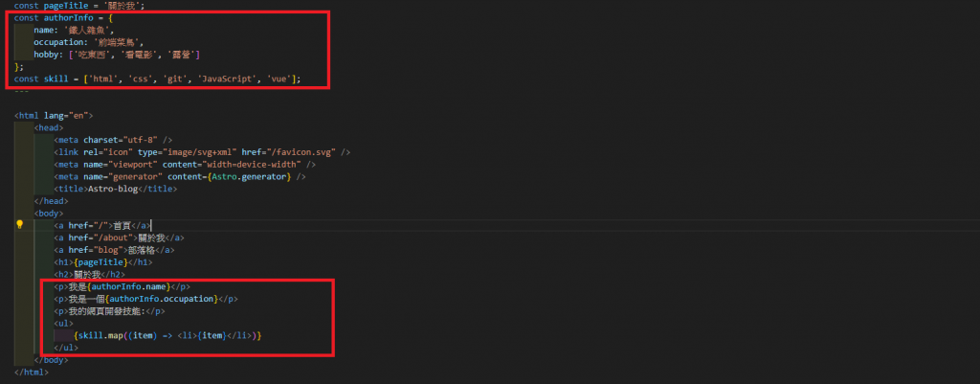Place caret in the "blog" anchor line
This screenshot has width=980, height=384.
pyautogui.click(x=114, y=250)
